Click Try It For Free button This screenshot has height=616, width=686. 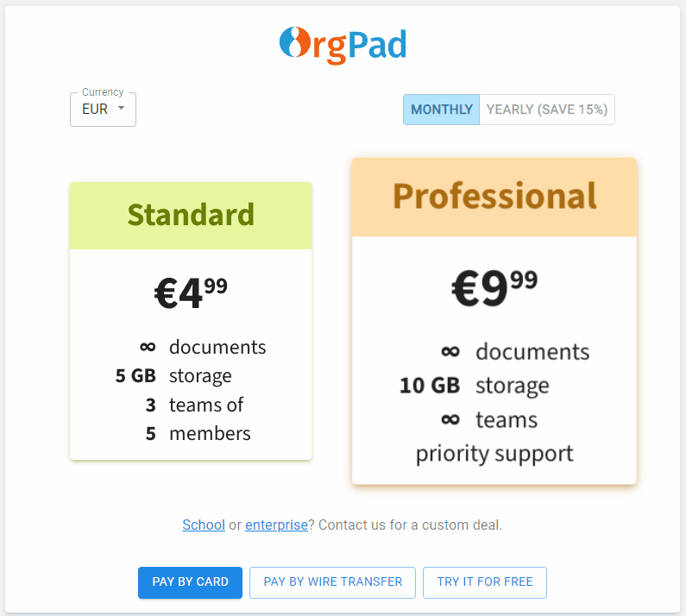coord(484,582)
